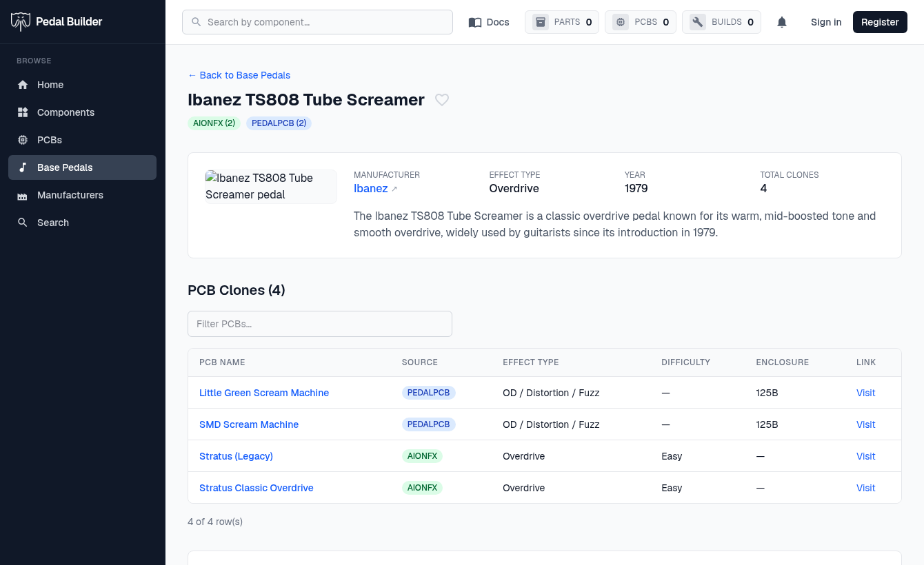
Task: Click the Manufacturers factory icon
Action: (x=23, y=195)
